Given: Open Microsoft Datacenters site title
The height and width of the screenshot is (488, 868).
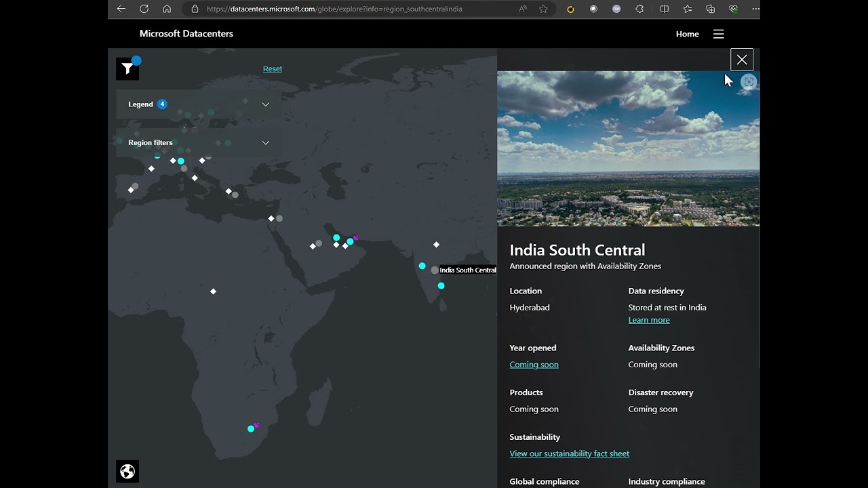Looking at the screenshot, I should (x=186, y=33).
